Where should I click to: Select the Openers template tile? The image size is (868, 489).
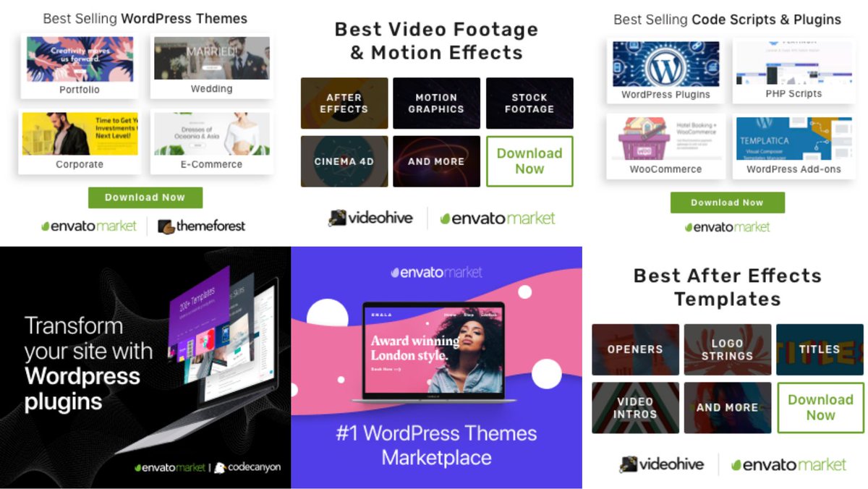point(635,349)
